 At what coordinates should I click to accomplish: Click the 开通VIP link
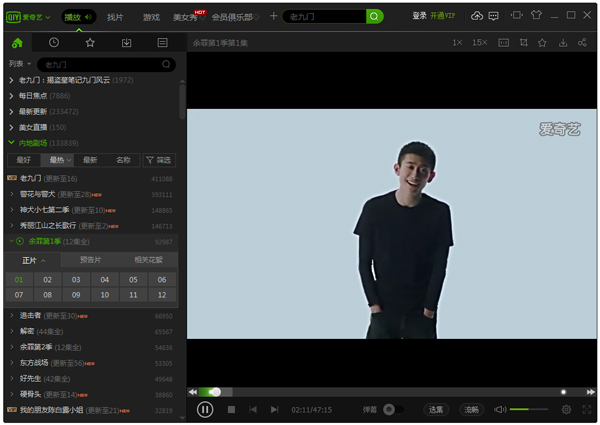point(443,16)
